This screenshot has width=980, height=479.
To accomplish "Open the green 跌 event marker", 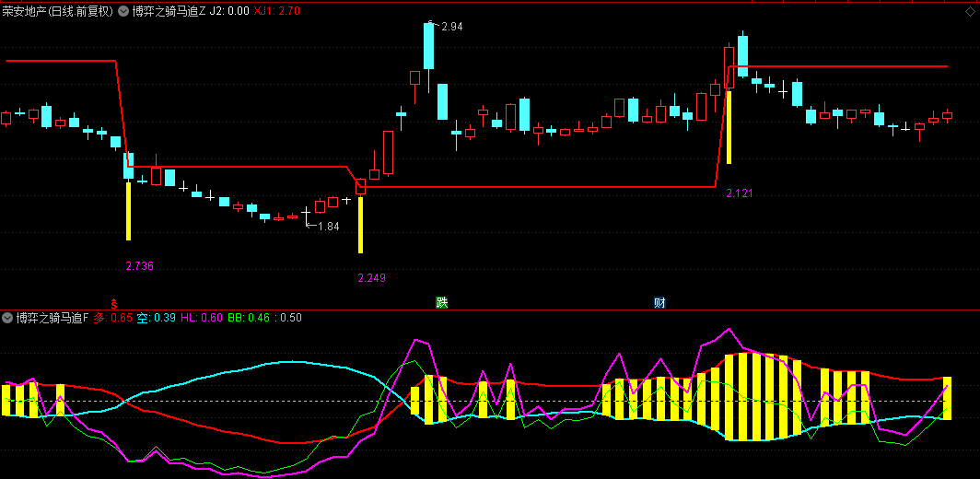I will click(x=442, y=303).
